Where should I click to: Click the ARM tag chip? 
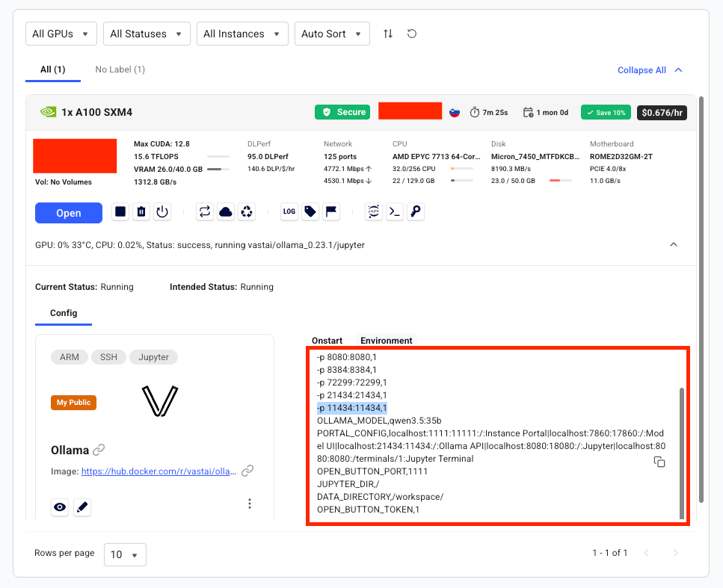point(70,357)
